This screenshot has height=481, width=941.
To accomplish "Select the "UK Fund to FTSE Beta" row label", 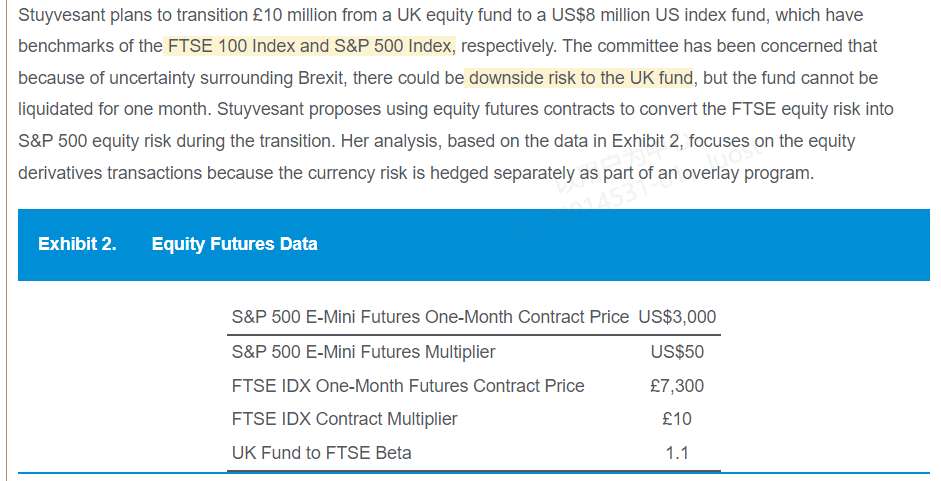I will [x=321, y=453].
